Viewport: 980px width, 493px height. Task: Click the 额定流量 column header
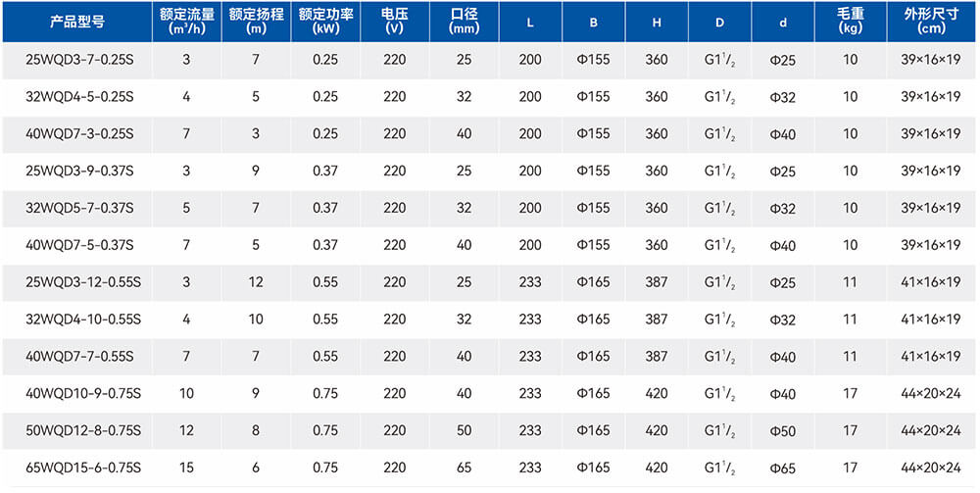[186, 22]
